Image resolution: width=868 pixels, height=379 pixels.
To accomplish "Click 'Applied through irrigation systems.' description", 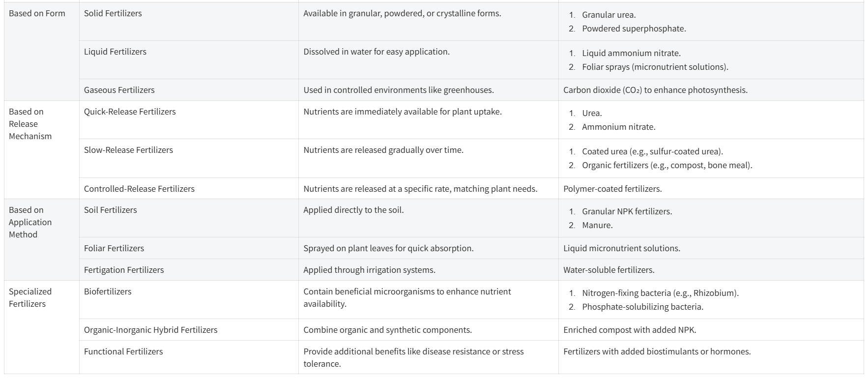I will click(369, 270).
